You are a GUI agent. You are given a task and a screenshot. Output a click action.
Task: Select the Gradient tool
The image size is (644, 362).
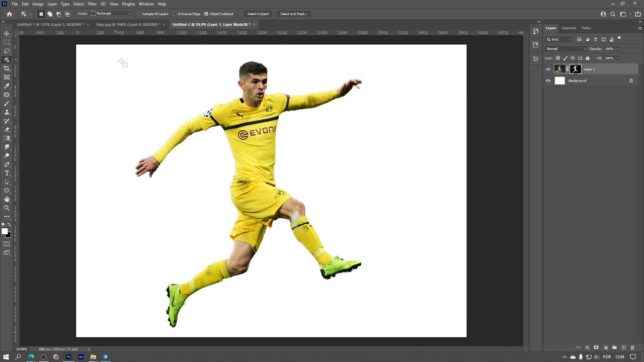point(7,138)
